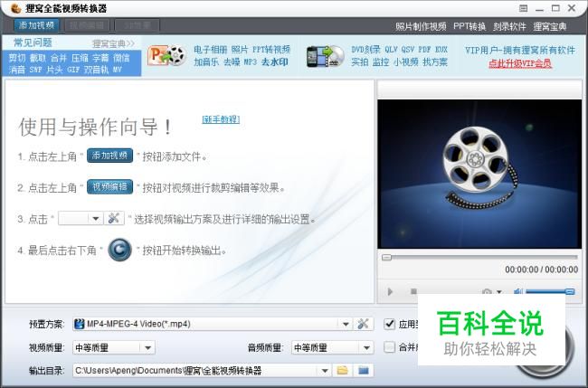Open 刻录软件 in the top menu
The height and width of the screenshot is (388, 588).
tap(509, 26)
